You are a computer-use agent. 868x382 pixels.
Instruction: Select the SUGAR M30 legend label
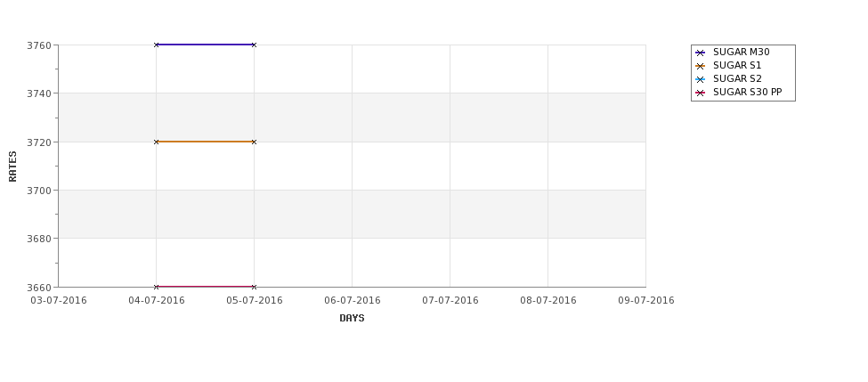pyautogui.click(x=741, y=53)
